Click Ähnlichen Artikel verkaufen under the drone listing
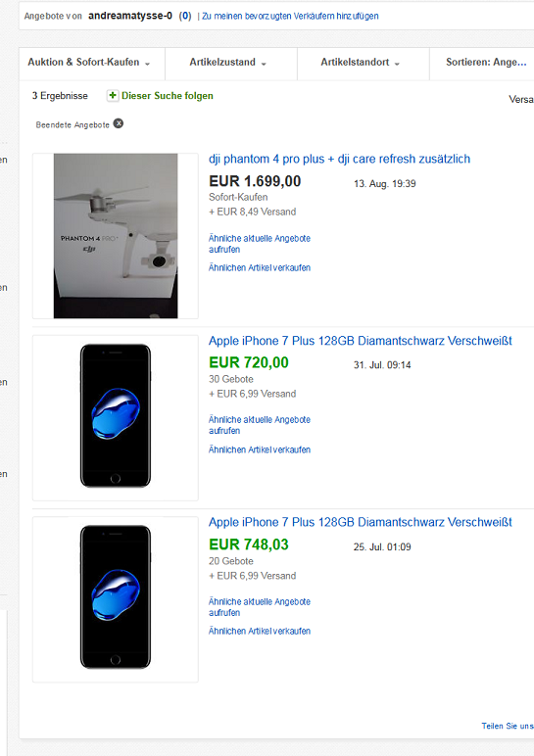534x756 pixels. [x=260, y=267]
